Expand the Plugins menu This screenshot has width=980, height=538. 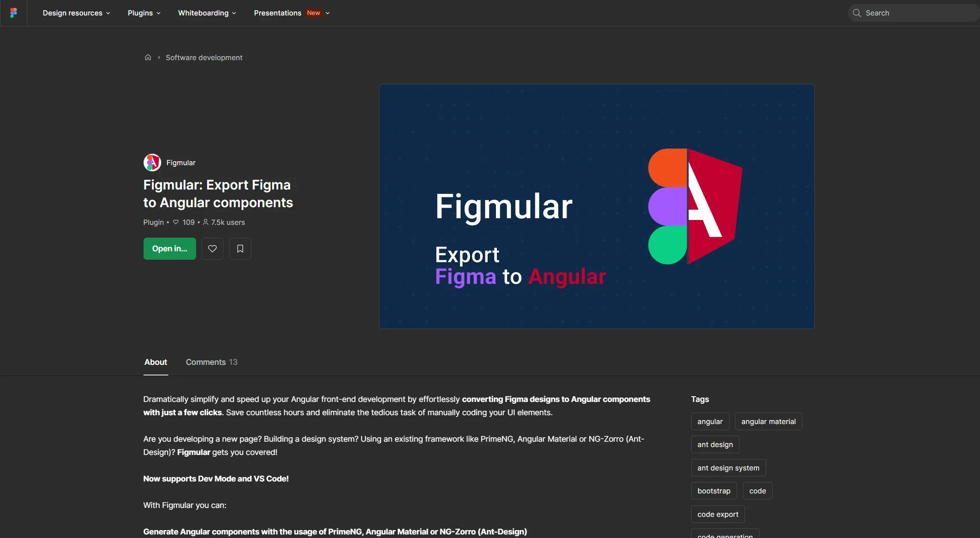pos(144,13)
